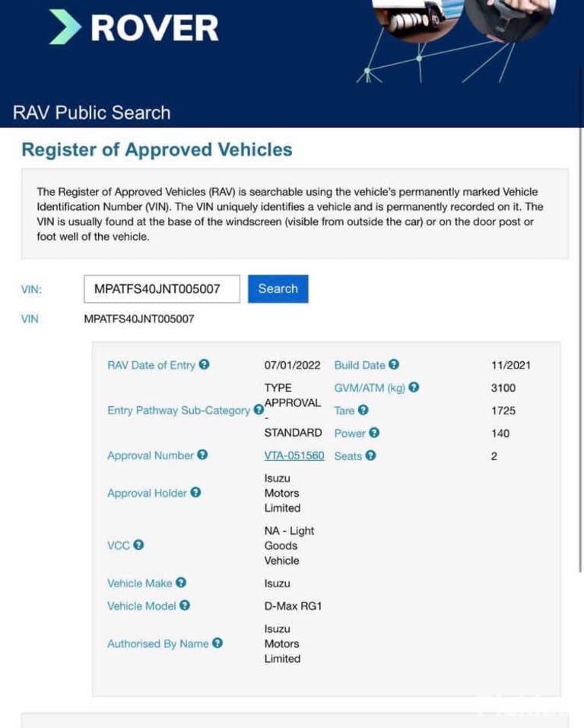Click the Tare question mark icon

pyautogui.click(x=363, y=409)
